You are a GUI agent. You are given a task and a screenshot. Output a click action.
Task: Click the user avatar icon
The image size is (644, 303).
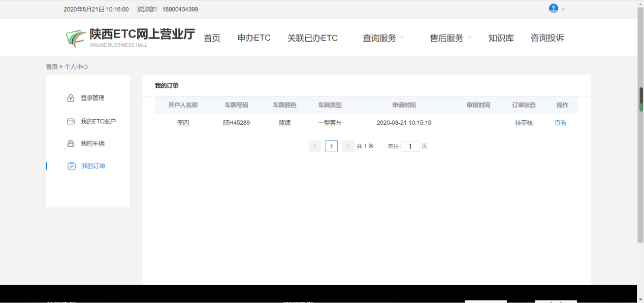(x=553, y=9)
